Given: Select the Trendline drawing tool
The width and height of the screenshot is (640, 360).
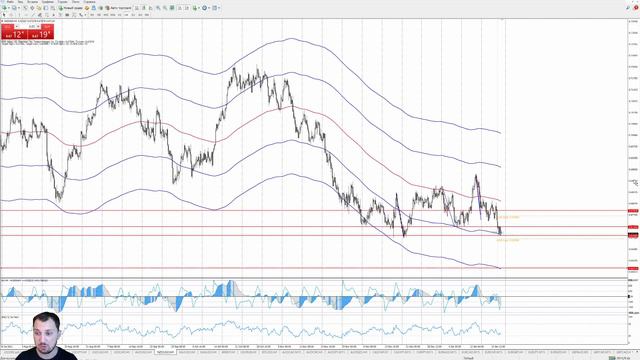Looking at the screenshot, I should click(33, 15).
